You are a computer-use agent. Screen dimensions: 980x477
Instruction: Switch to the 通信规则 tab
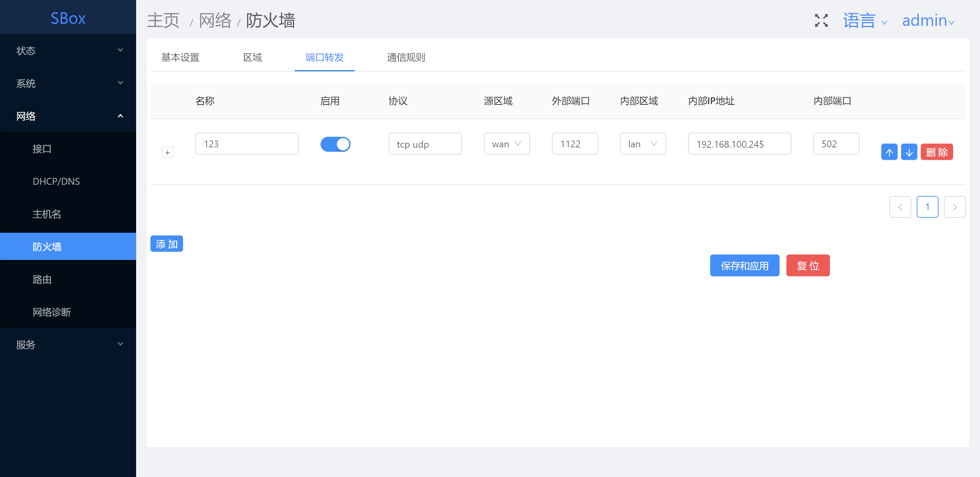(x=406, y=57)
